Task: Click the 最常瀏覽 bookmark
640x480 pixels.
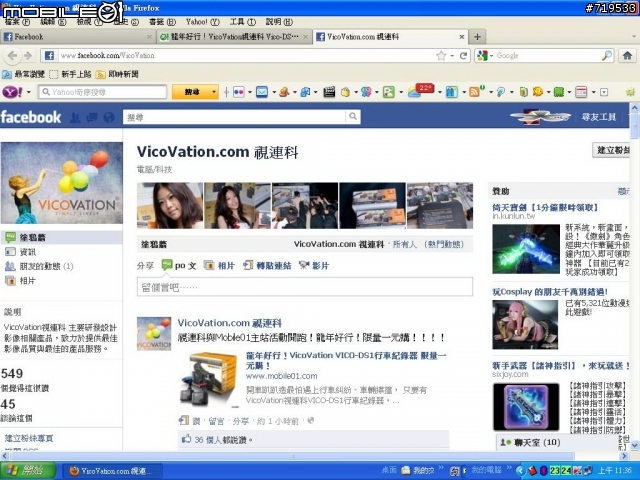Action: coord(24,74)
